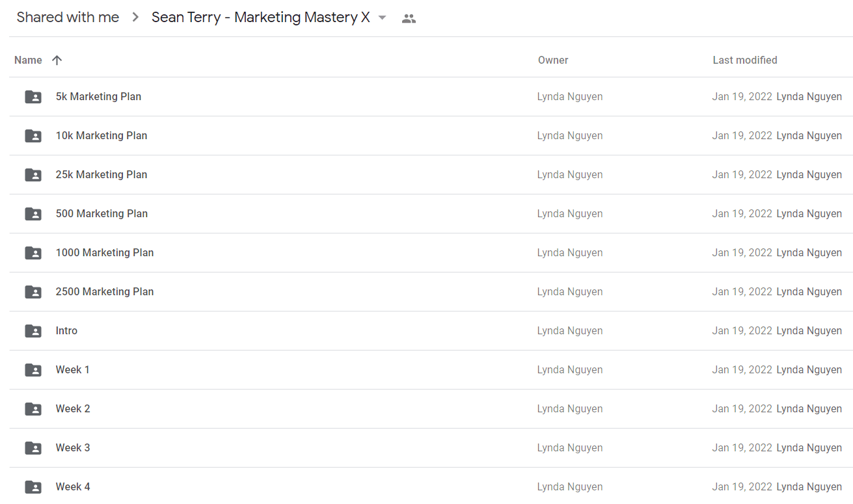853x504 pixels.
Task: Click modifier Lynda Nguyen in Week 3 row
Action: [809, 447]
